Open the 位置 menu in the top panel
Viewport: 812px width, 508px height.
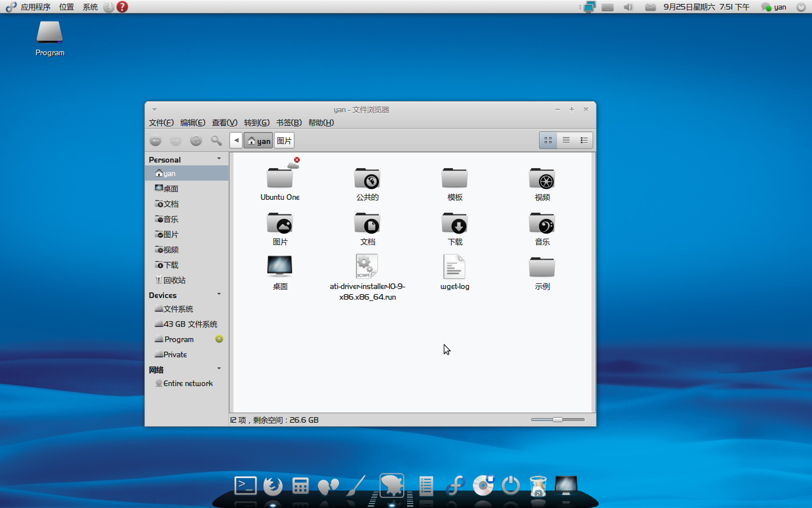pyautogui.click(x=67, y=7)
